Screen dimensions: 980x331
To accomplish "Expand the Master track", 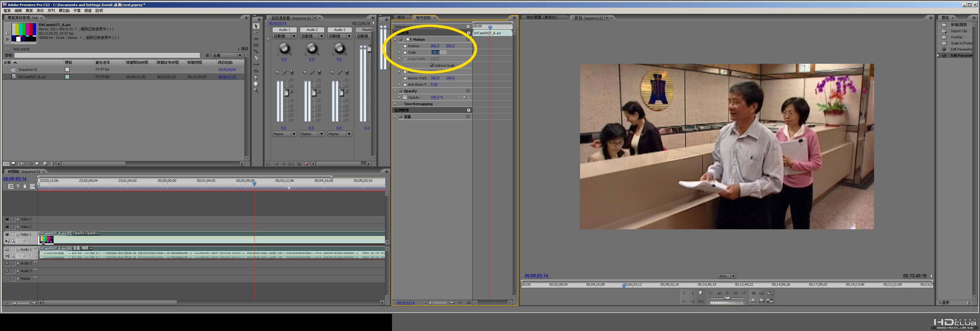I will [x=18, y=279].
